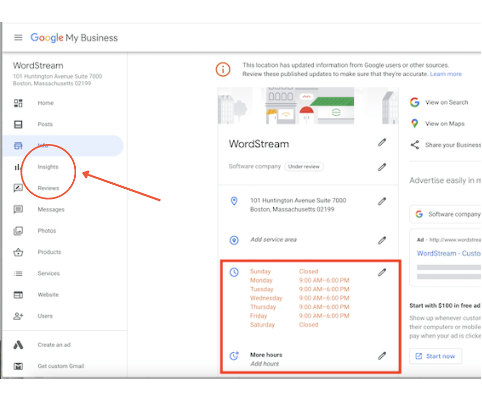Image resolution: width=482 pixels, height=402 pixels.
Task: Select Get custom Gmail
Action: coord(61,366)
